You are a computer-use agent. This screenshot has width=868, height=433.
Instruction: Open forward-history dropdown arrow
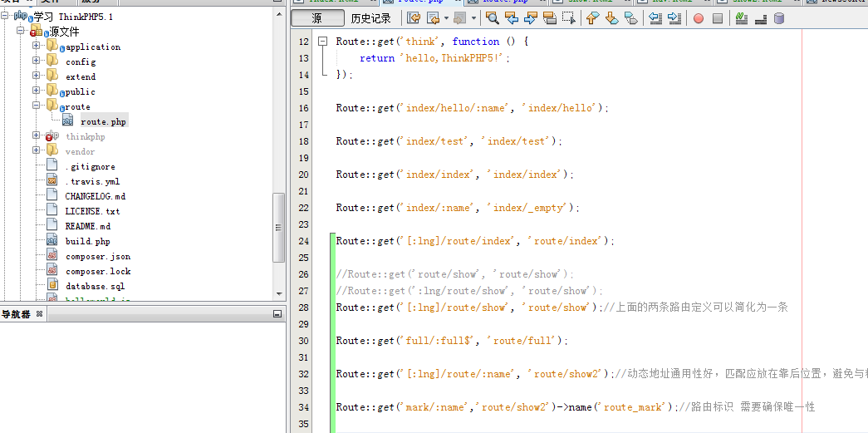click(x=473, y=18)
